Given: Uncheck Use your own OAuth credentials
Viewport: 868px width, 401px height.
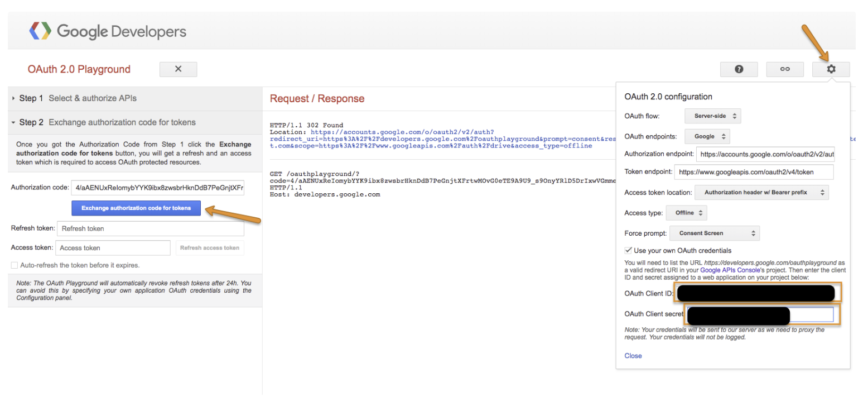Looking at the screenshot, I should pos(629,251).
